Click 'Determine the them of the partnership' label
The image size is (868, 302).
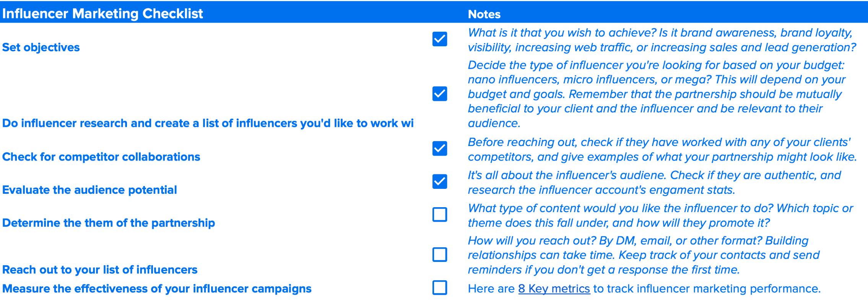coord(109,223)
